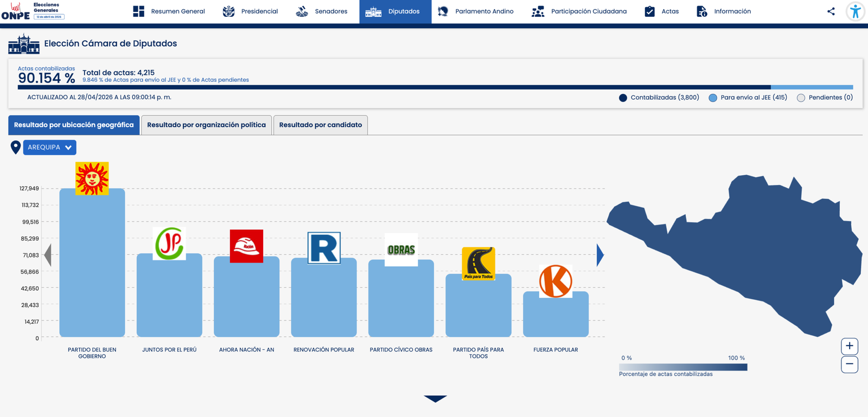868x417 pixels.
Task: Zoom out of the map
Action: coord(849,364)
